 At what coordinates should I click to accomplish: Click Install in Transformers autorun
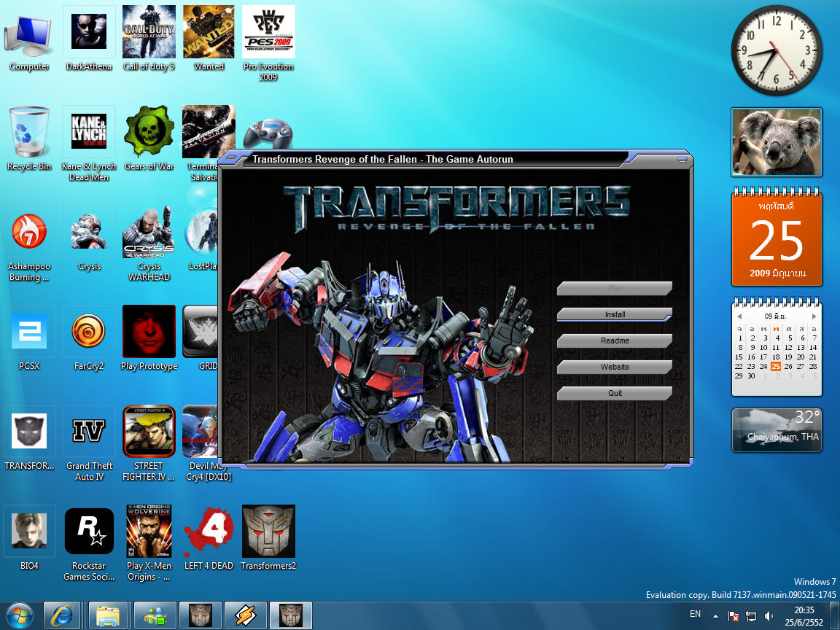tap(615, 314)
